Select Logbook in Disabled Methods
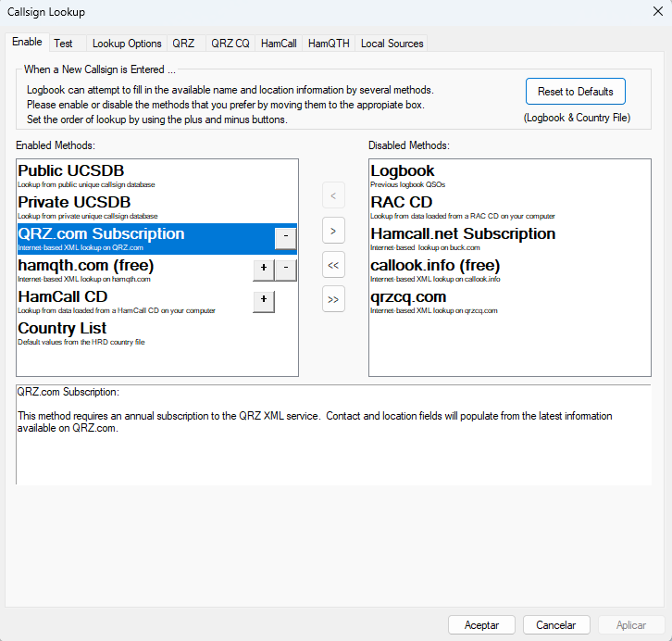Viewport: 672px width, 641px height. click(510, 176)
